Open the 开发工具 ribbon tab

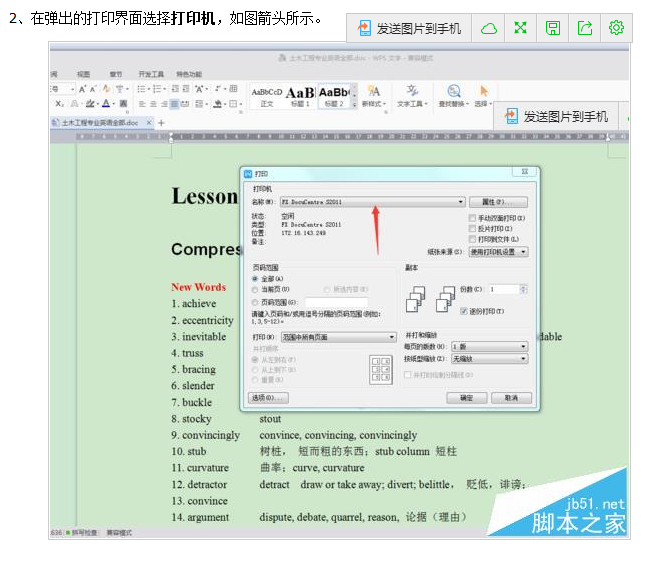[x=151, y=74]
